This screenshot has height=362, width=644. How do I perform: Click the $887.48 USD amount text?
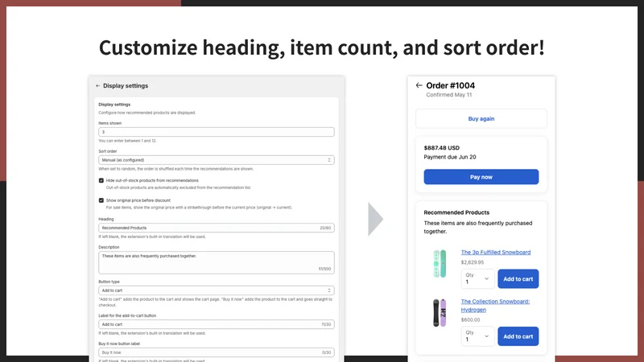coord(441,148)
